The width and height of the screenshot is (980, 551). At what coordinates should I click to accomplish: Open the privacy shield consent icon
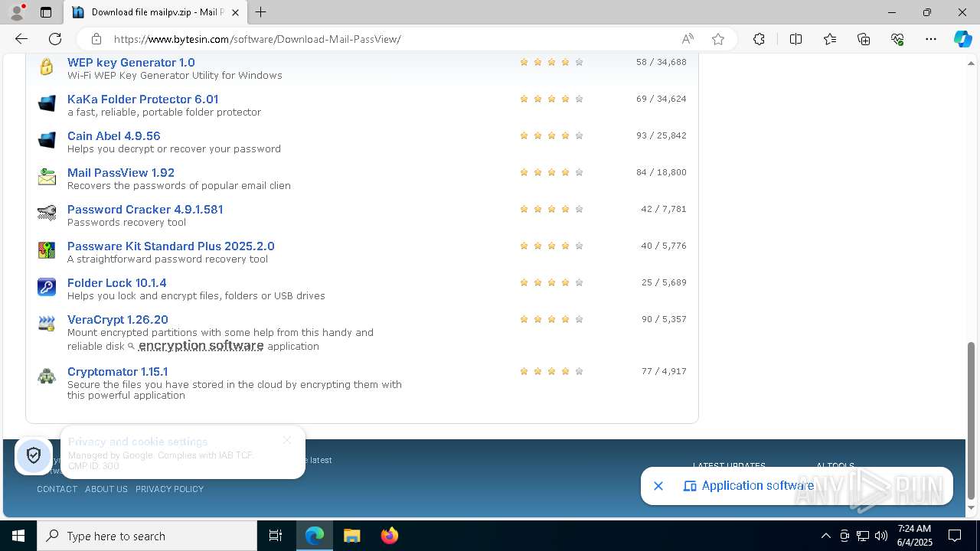coord(34,456)
